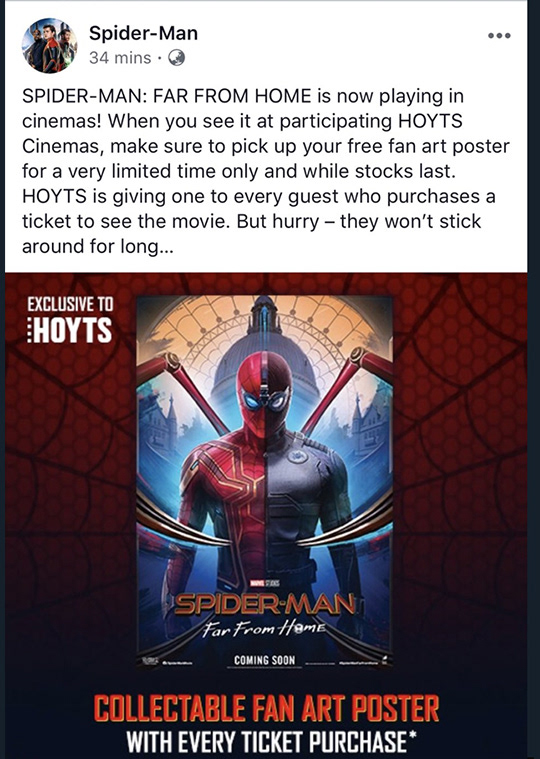Click the HOYTS logo on the image
The image size is (540, 759).
69,330
